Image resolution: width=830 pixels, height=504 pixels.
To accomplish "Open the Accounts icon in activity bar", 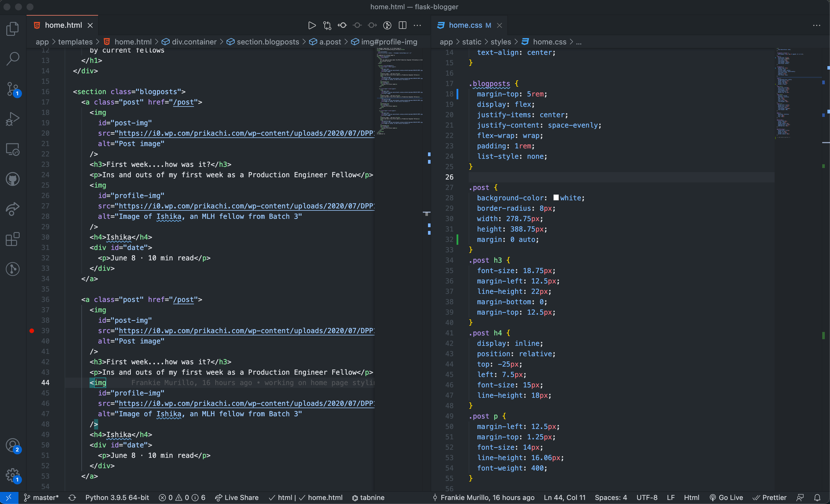I will (x=13, y=445).
